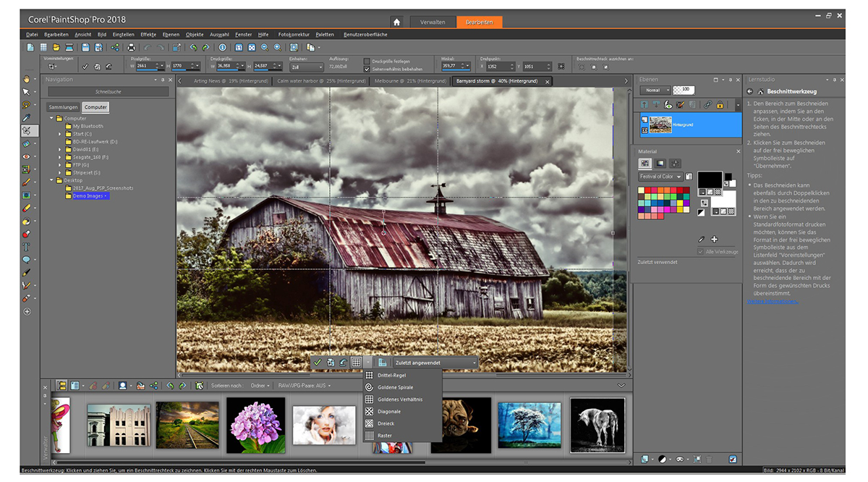
Task: Select the Pan hand tool
Action: 27,78
